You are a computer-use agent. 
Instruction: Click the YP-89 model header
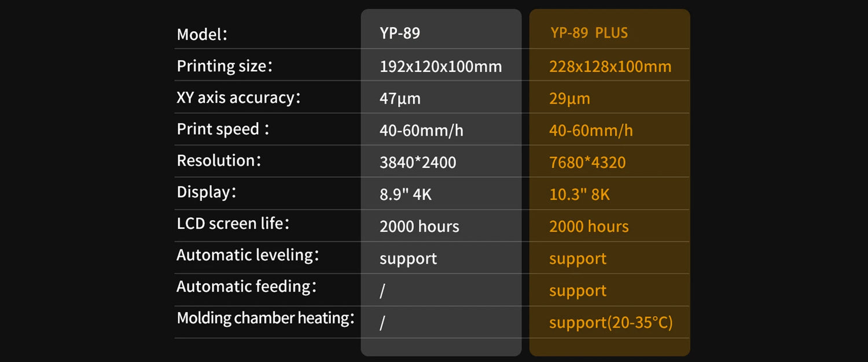point(400,33)
